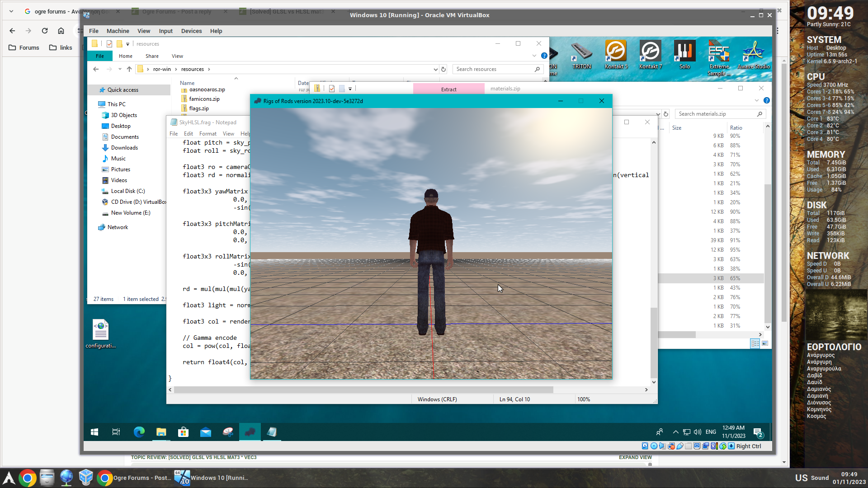The width and height of the screenshot is (868, 488).
Task: Open the address bar history dropdown in resources window
Action: (x=435, y=69)
